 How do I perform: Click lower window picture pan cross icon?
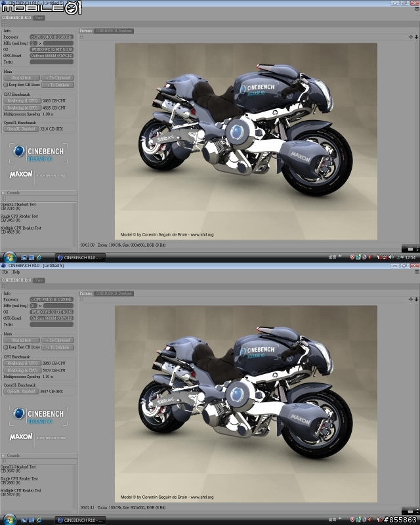click(411, 299)
